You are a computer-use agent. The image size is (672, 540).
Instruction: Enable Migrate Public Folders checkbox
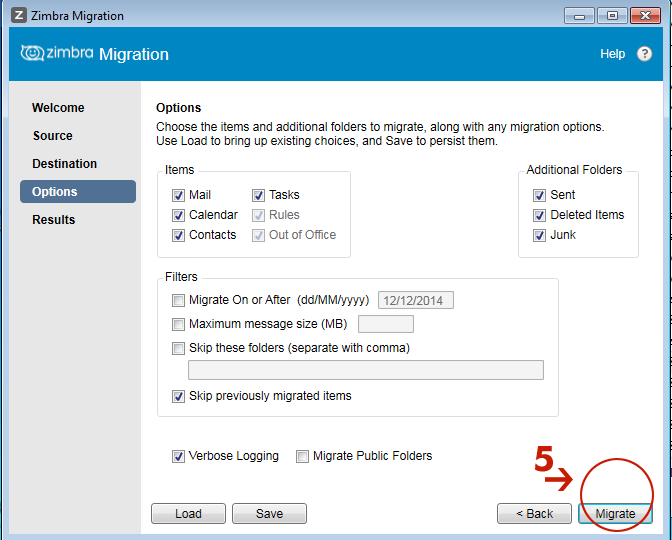coord(303,456)
